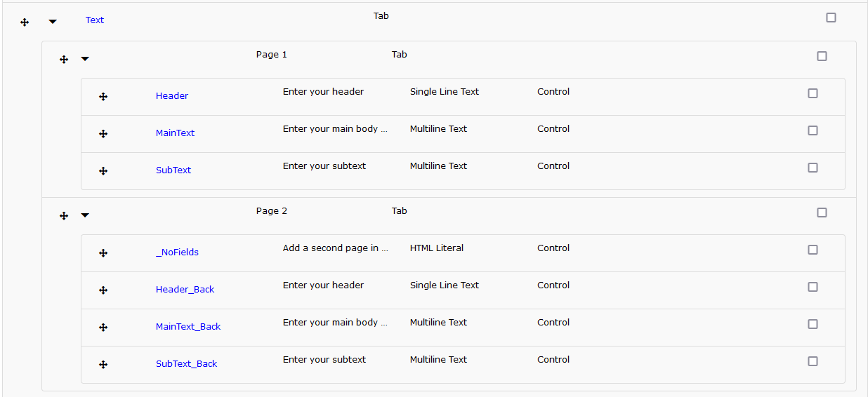Open the MainText field link
The image size is (868, 397).
[175, 133]
